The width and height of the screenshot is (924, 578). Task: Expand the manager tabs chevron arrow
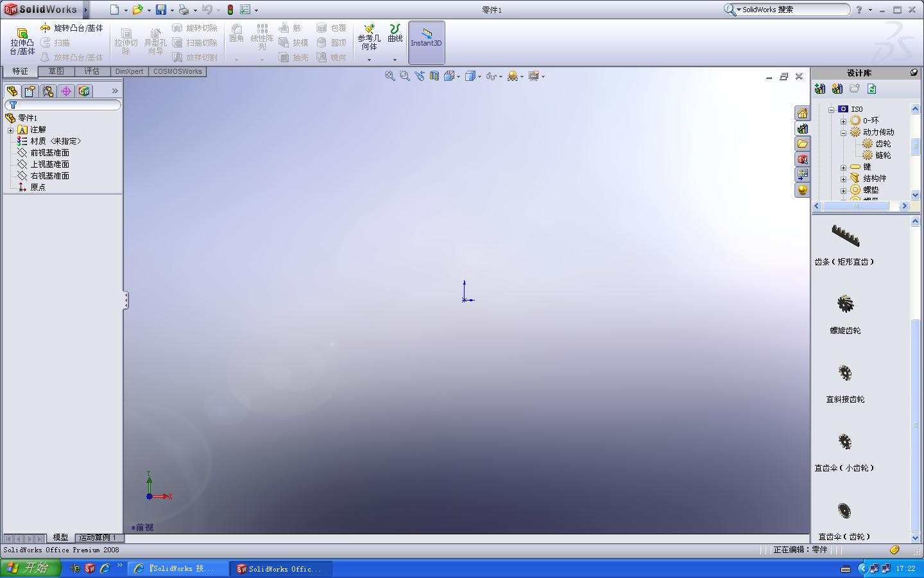(115, 91)
